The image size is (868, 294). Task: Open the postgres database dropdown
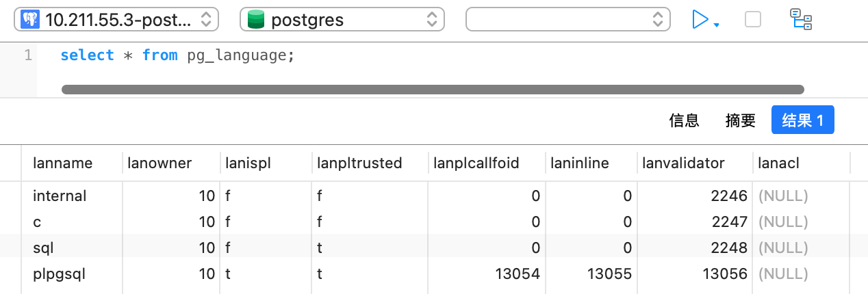tap(342, 20)
